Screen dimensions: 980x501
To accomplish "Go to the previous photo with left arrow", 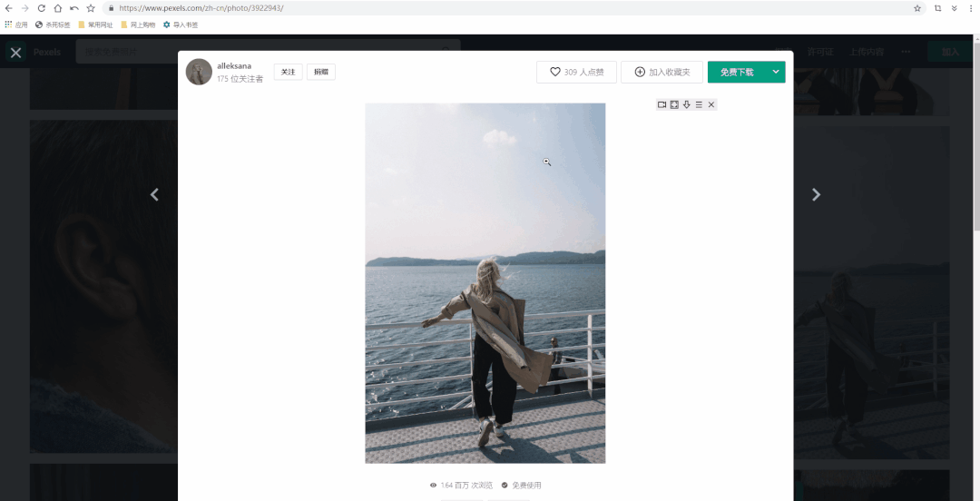I will [154, 194].
